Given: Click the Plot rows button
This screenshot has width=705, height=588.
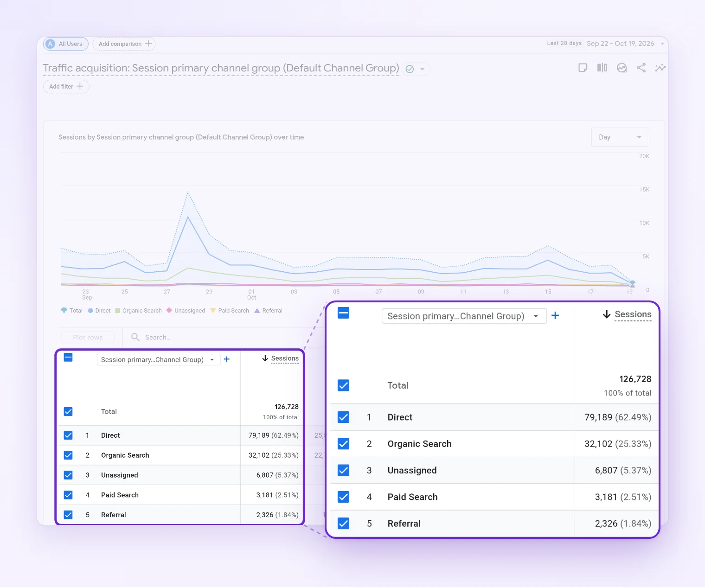Looking at the screenshot, I should [88, 337].
